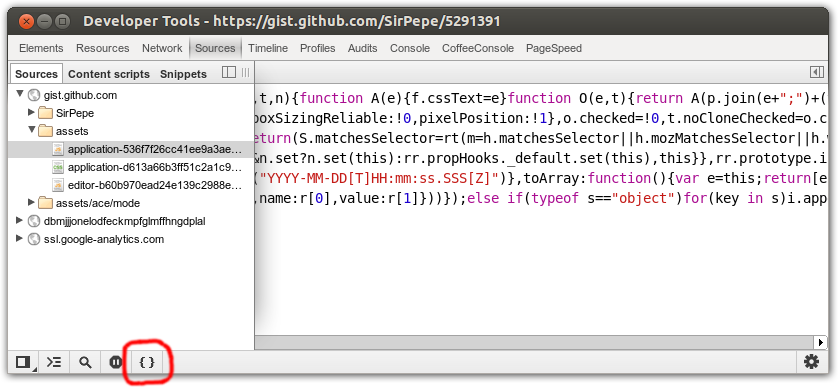Click the assets/ace/mode folder icon
Screen dimensions: 838x388
click(45, 203)
